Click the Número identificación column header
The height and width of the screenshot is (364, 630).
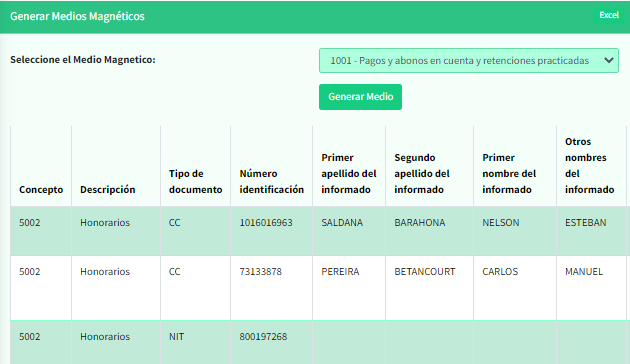272,182
